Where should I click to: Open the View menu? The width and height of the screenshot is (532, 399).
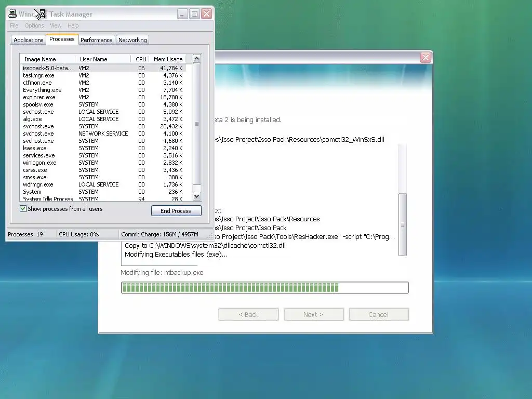point(56,25)
